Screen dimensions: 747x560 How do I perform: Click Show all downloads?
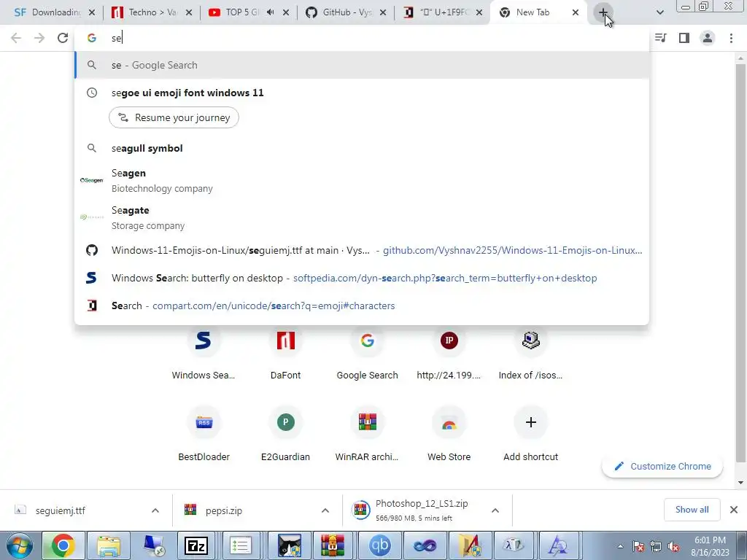point(692,510)
